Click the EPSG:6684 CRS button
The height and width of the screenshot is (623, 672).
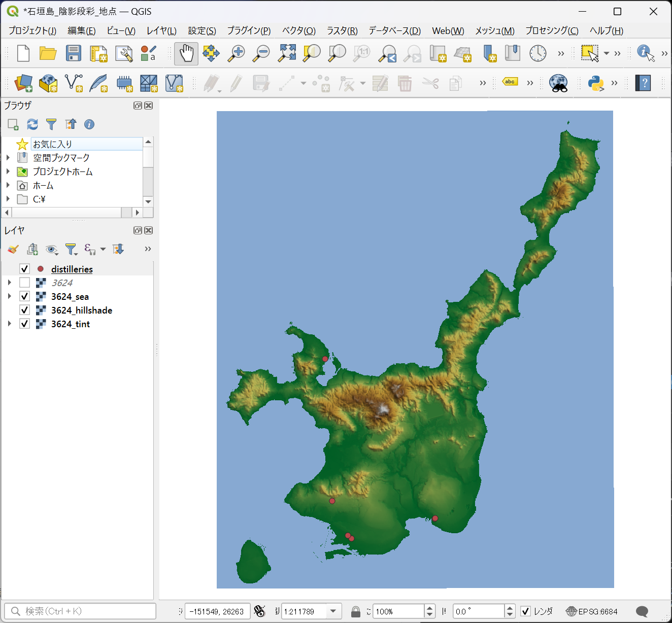[592, 611]
